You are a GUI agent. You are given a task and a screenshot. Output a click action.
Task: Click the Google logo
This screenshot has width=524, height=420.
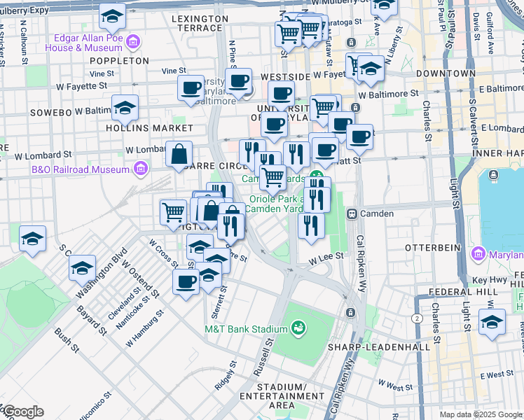click(x=24, y=412)
